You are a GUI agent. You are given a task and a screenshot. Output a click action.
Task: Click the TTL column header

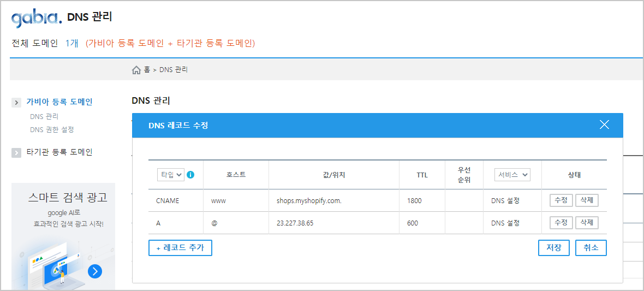click(x=422, y=175)
